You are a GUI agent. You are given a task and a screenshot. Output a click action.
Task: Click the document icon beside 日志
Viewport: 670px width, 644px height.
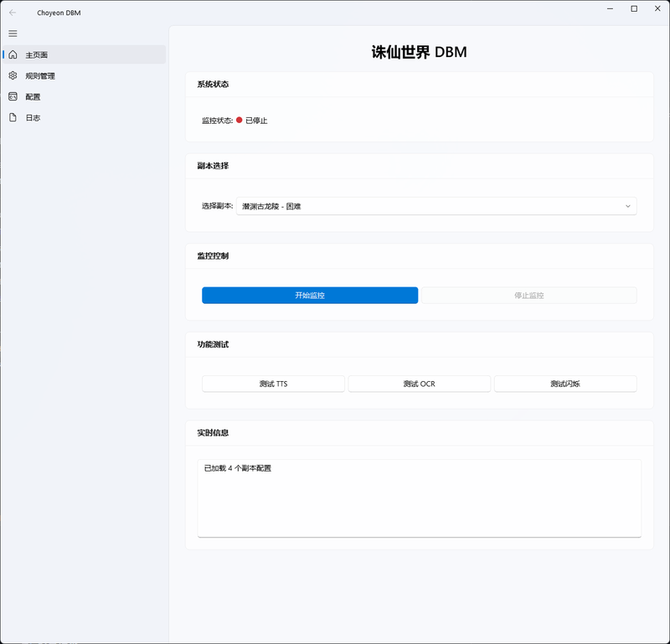coord(13,117)
